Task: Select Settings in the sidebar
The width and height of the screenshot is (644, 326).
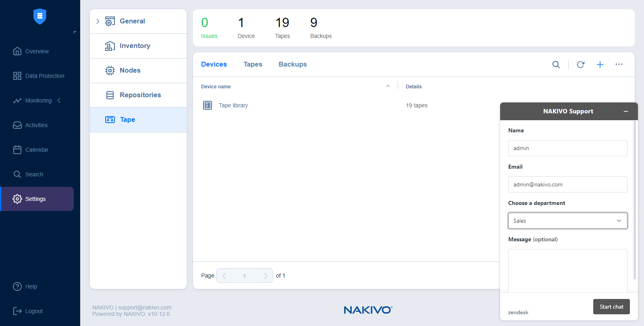Action: [x=37, y=199]
